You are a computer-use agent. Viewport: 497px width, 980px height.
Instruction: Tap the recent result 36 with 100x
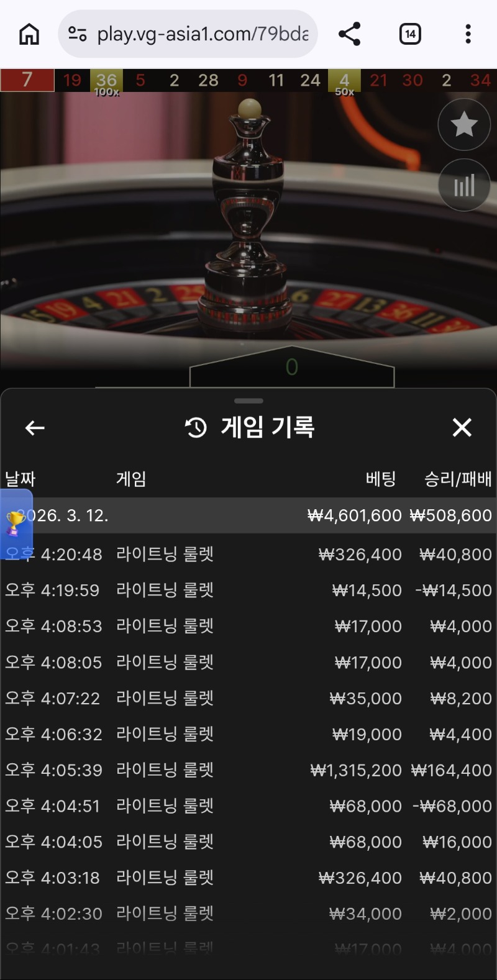coord(106,83)
